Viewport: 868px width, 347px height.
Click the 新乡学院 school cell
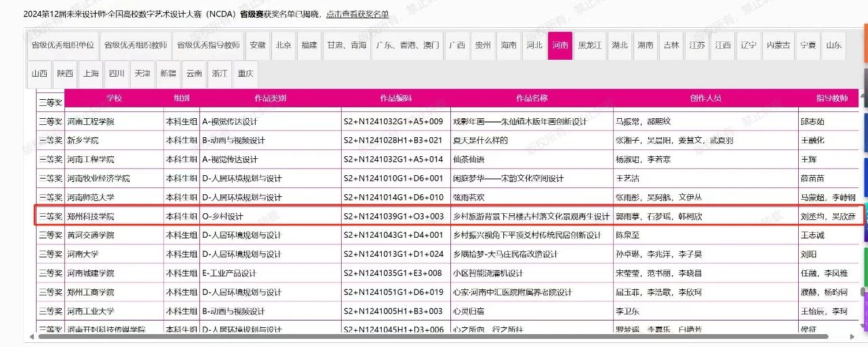pyautogui.click(x=114, y=141)
